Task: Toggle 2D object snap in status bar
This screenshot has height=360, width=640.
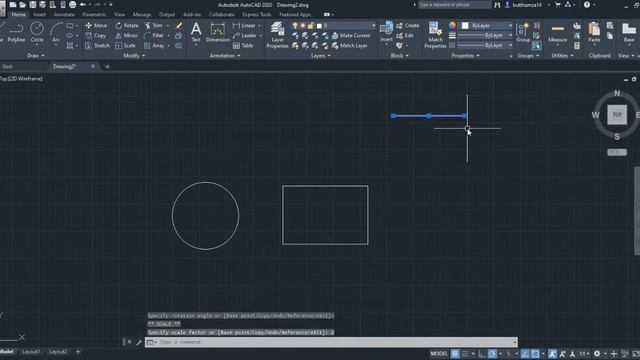Action: (535, 353)
